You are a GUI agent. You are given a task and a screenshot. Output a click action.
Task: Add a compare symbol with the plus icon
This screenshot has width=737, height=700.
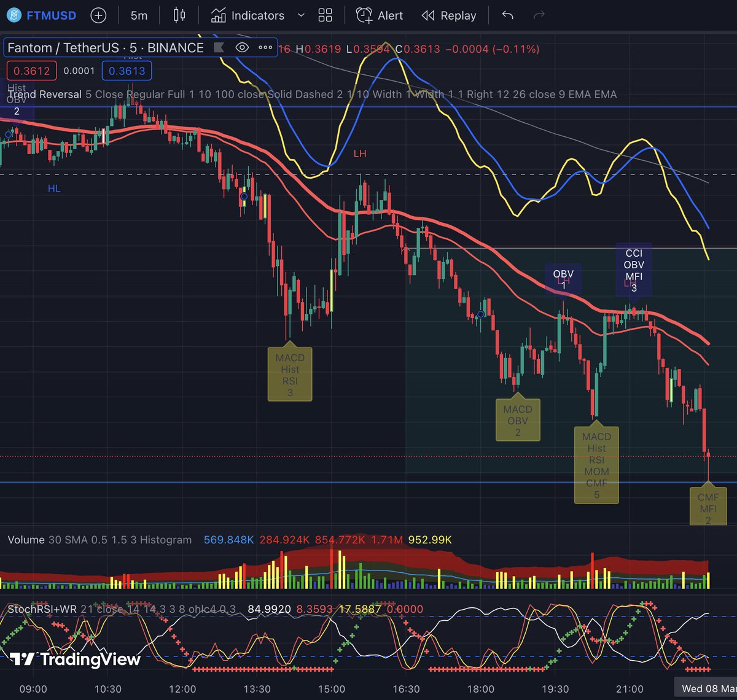point(98,15)
